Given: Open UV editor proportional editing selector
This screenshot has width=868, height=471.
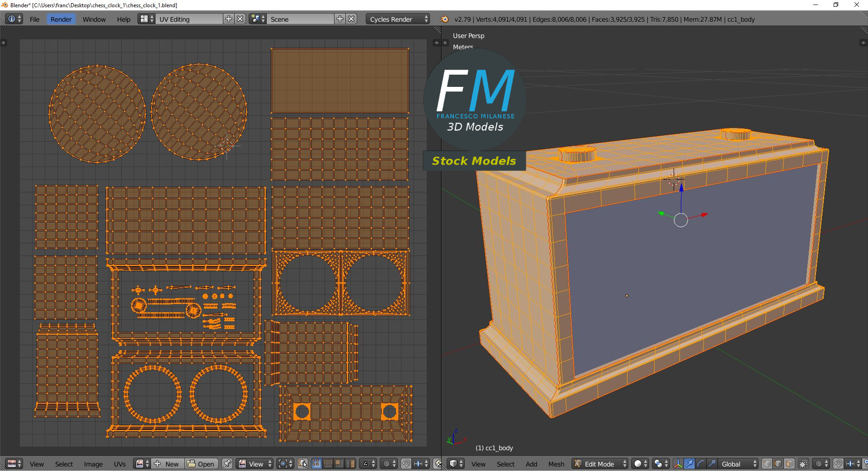Looking at the screenshot, I should pos(389,464).
